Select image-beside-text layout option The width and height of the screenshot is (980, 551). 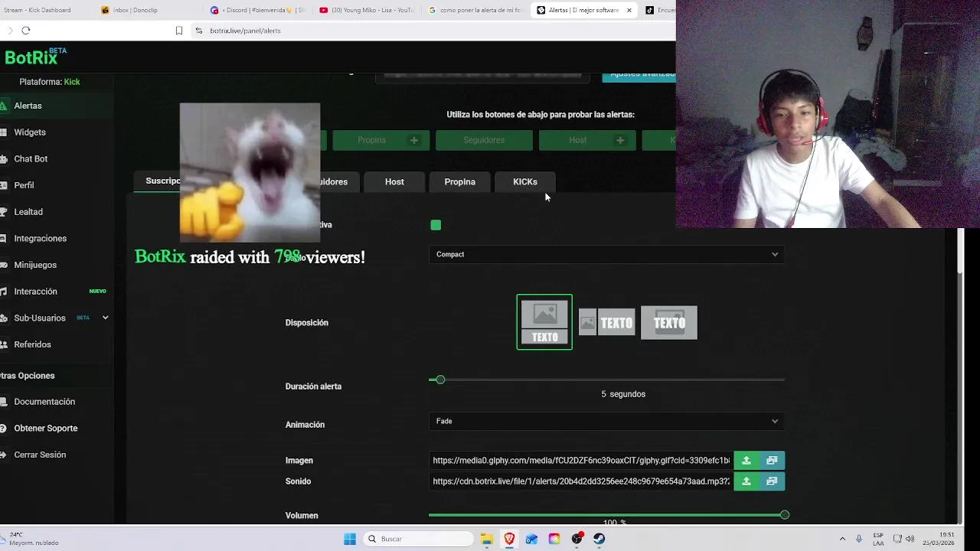[x=606, y=322]
